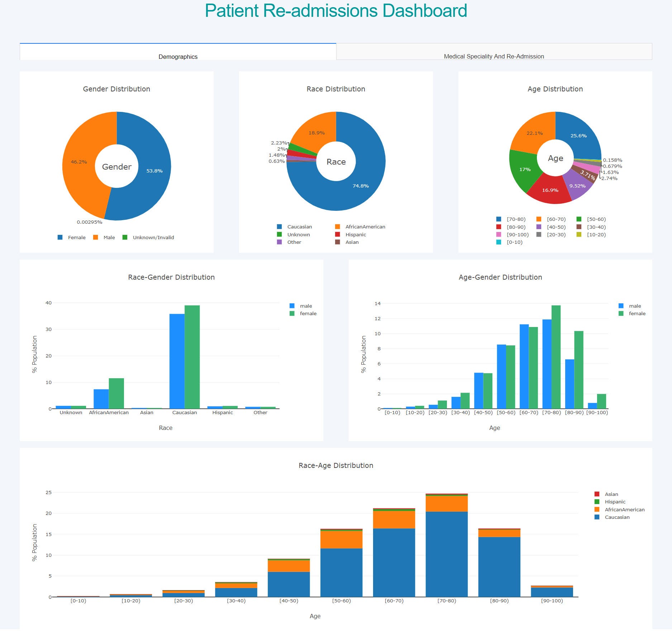Toggle the Hispanic legend entry on Race-Age chart
The image size is (672, 635).
[x=615, y=502]
